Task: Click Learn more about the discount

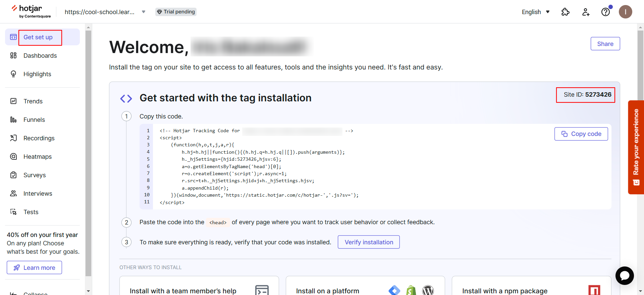Action: tap(34, 267)
